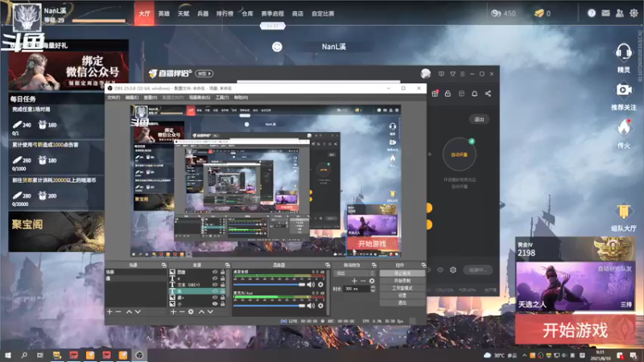Increase transition duration with up stepper
This screenshot has width=644, height=362.
(373, 287)
